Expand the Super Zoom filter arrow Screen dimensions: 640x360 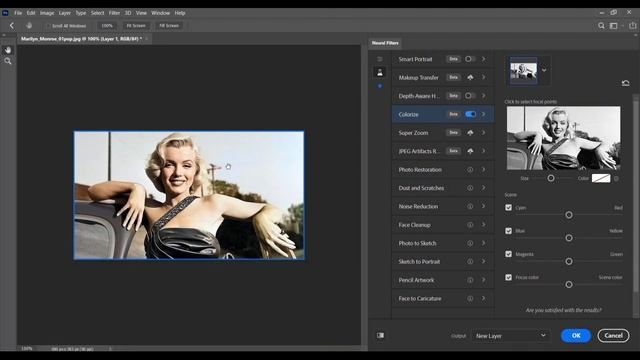pyautogui.click(x=484, y=133)
